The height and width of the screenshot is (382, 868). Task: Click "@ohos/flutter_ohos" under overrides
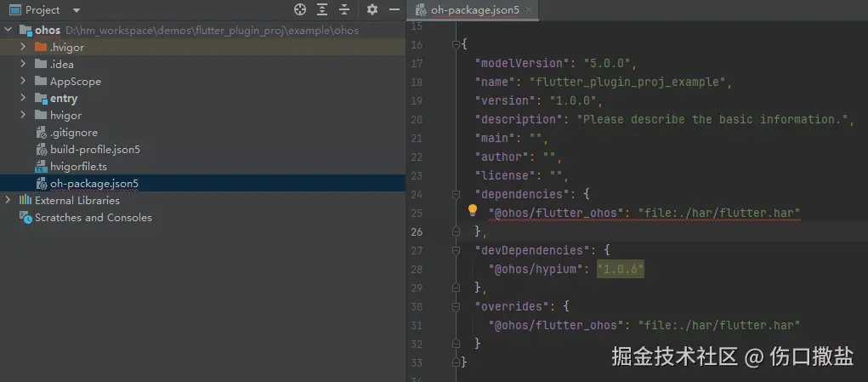[x=556, y=325]
